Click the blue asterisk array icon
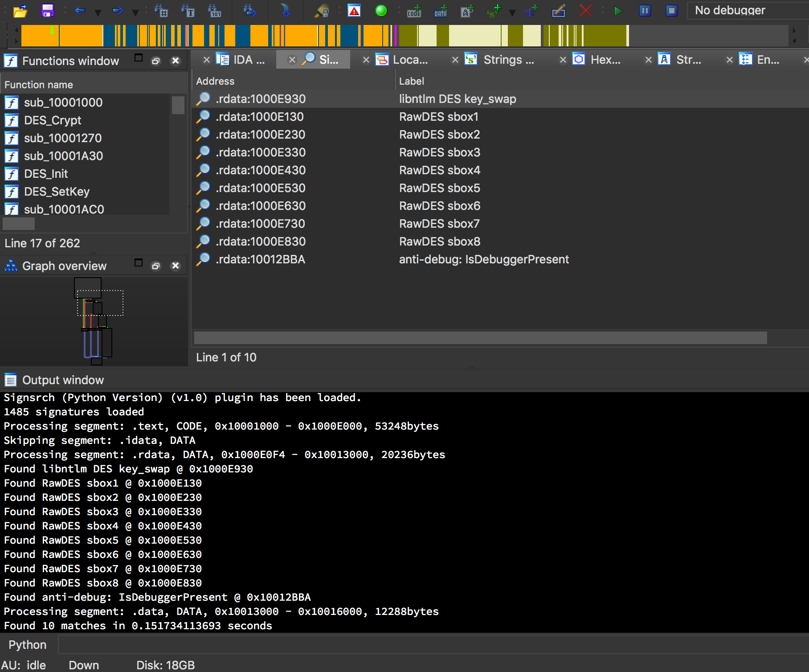The image size is (809, 672). point(531,11)
